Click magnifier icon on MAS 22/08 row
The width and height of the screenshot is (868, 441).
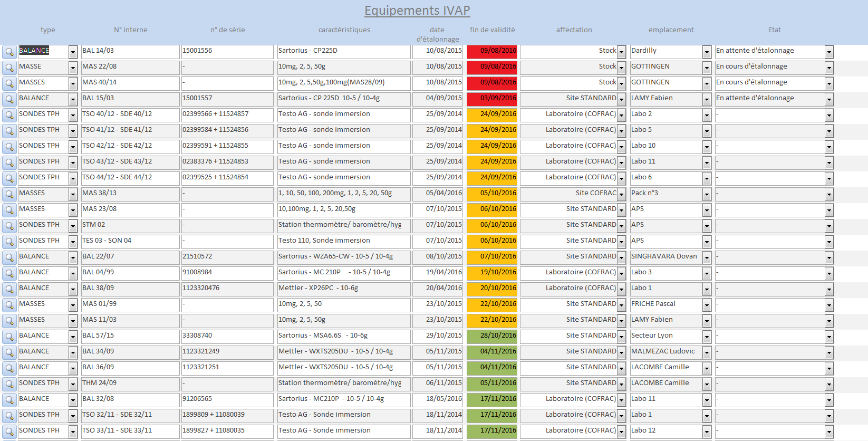click(9, 68)
